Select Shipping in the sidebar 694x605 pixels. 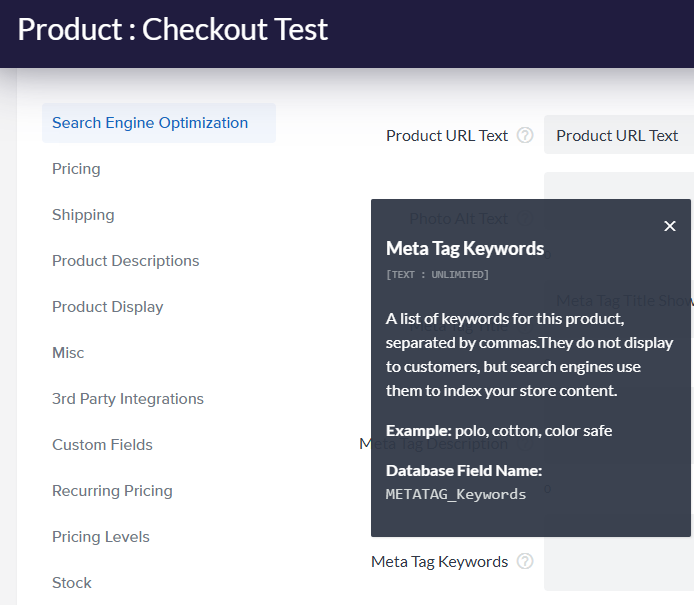(x=83, y=215)
